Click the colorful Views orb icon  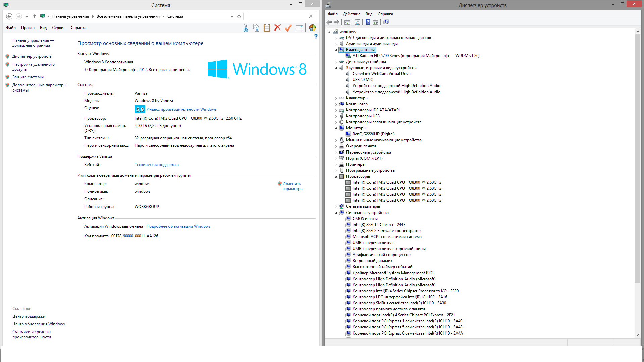313,28
